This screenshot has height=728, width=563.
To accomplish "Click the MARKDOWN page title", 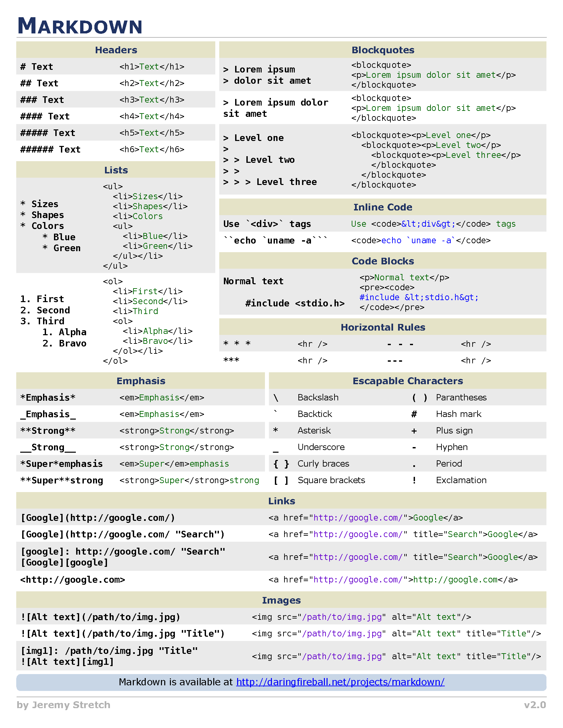I will 80,26.
